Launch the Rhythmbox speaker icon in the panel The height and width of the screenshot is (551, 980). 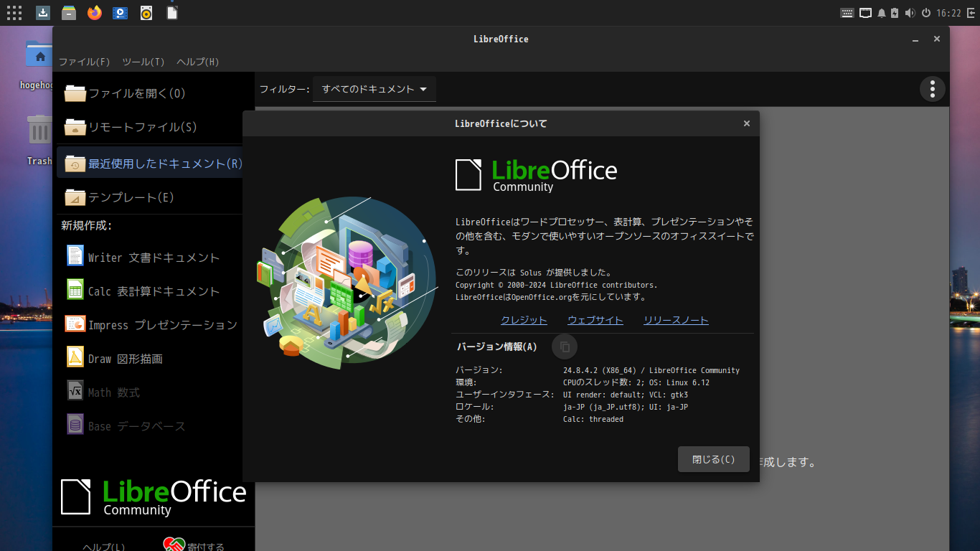coord(146,13)
